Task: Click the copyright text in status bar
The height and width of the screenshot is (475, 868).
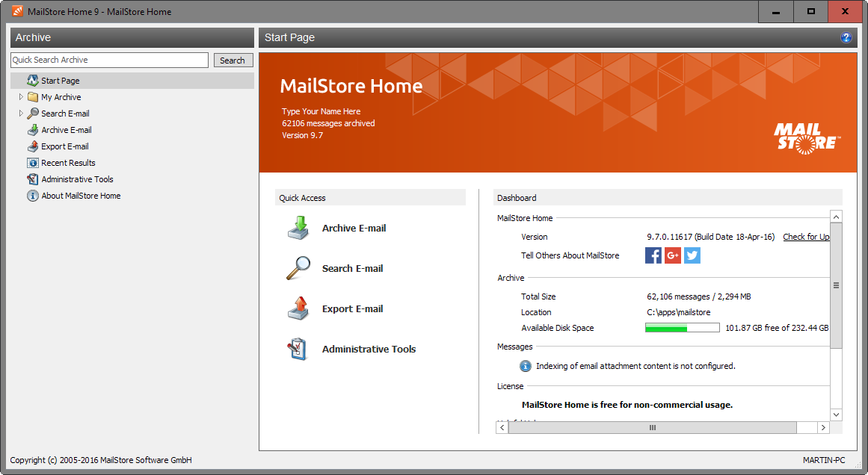Action: 101,460
